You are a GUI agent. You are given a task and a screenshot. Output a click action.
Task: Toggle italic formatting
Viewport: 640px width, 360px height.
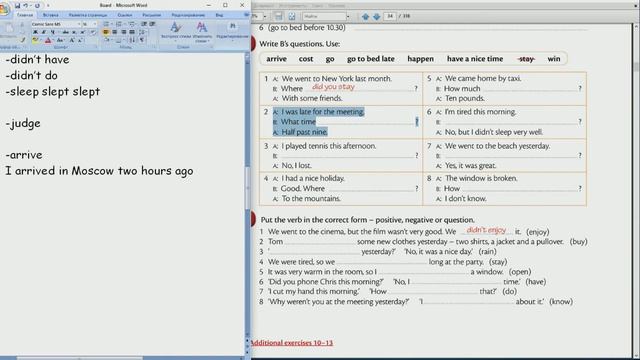pos(44,32)
